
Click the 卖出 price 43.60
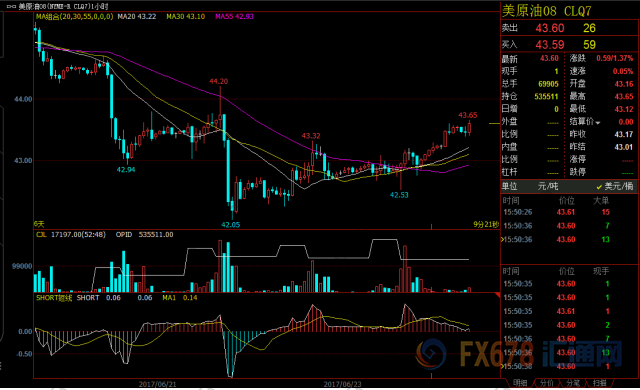tap(549, 28)
